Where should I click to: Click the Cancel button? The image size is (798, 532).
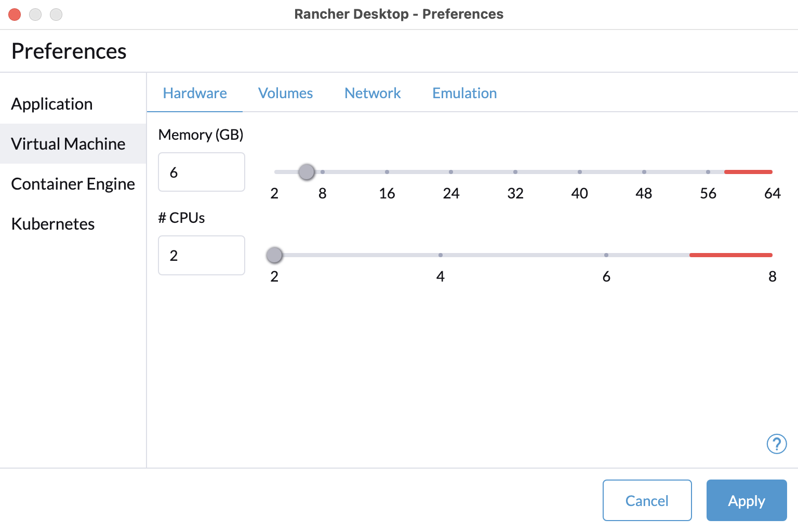647,500
